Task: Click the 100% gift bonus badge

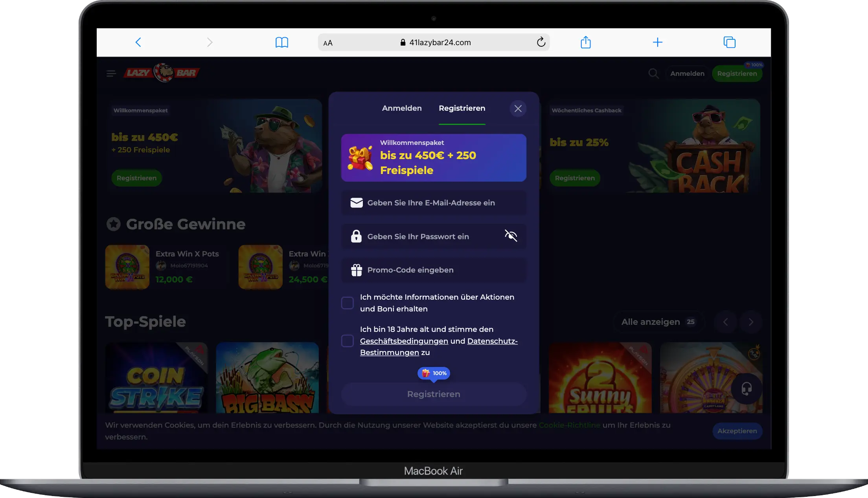Action: [x=434, y=373]
